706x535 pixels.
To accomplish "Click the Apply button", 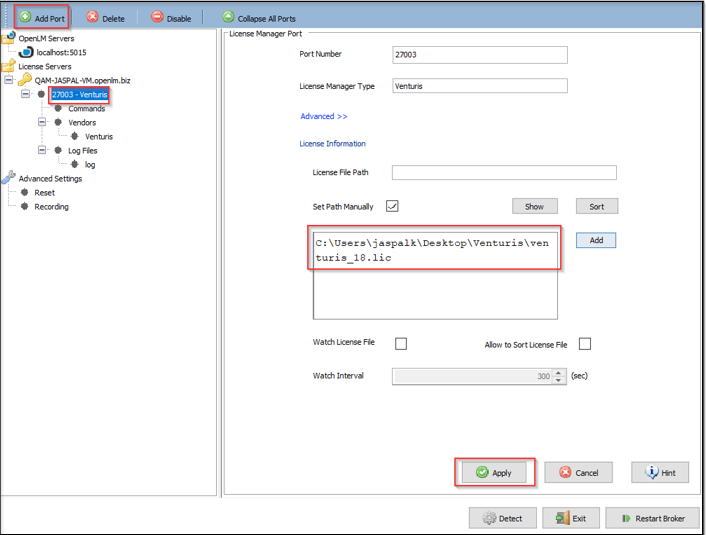I will (x=494, y=472).
